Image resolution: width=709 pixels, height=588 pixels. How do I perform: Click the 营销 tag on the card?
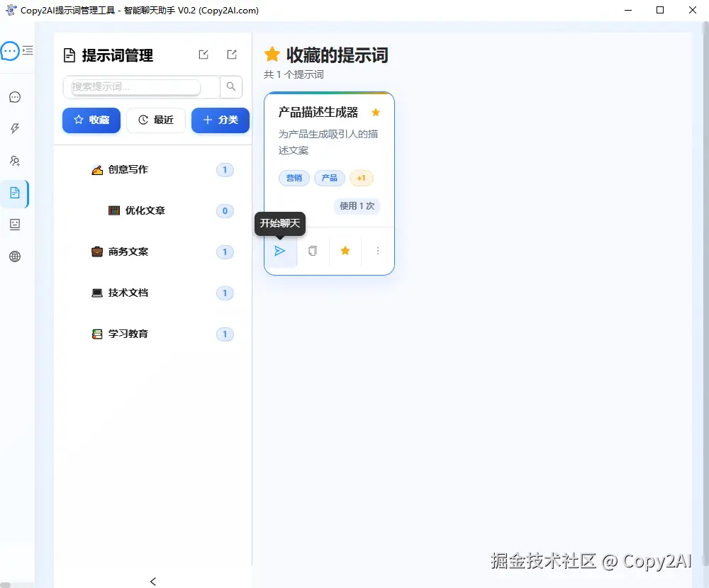point(294,178)
